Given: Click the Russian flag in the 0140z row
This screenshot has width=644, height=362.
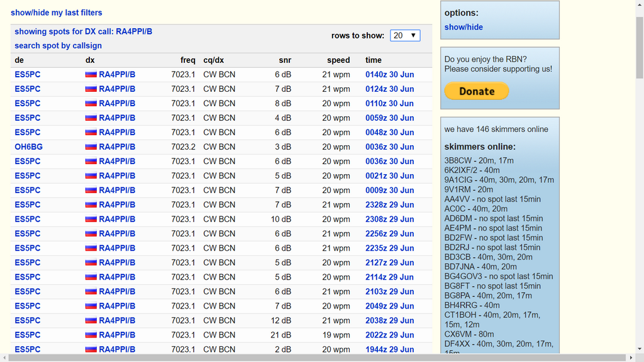Looking at the screenshot, I should 91,74.
